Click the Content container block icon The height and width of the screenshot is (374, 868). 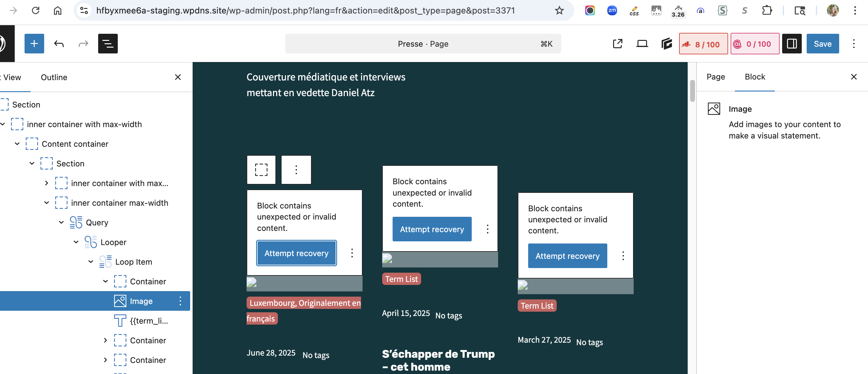point(32,144)
